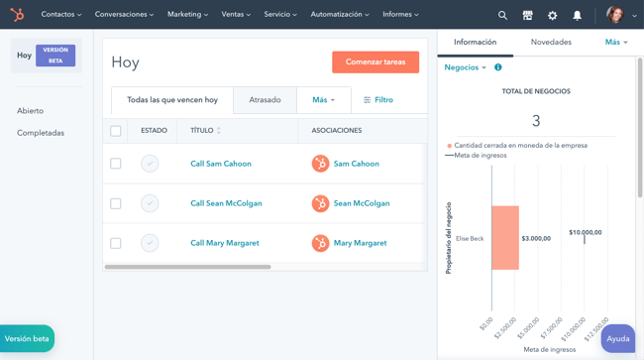Open the notifications bell
The image size is (644, 360).
click(x=577, y=15)
